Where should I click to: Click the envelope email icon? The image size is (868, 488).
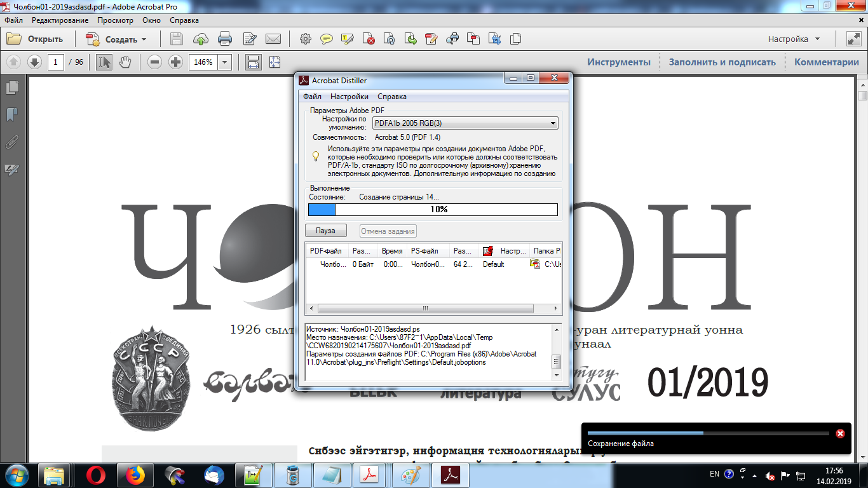coord(273,39)
